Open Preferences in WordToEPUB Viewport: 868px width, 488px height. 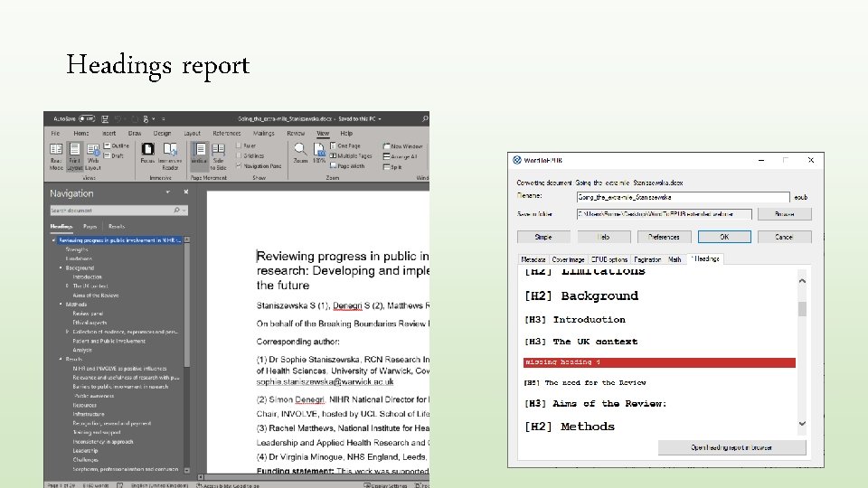point(665,237)
